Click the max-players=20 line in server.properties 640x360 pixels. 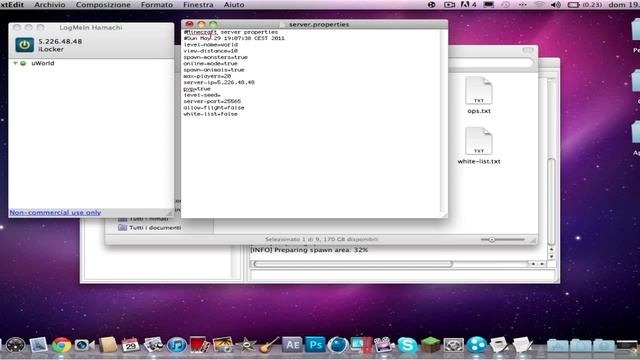[207, 76]
